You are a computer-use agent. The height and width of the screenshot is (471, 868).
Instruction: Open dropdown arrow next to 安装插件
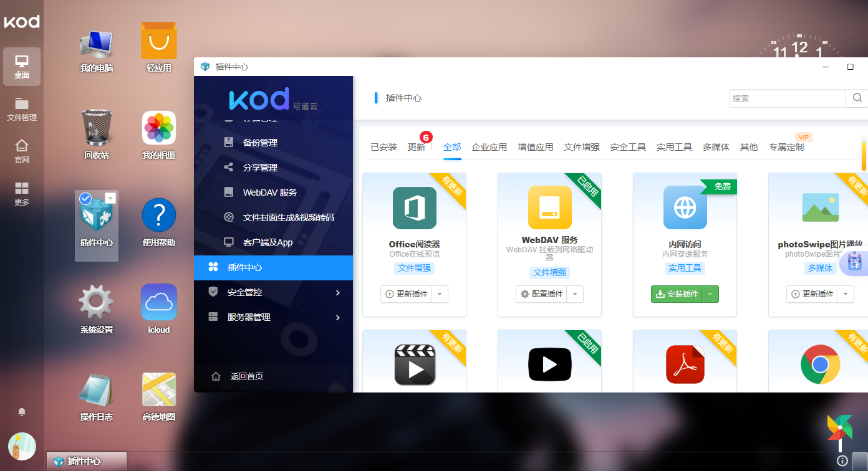tap(710, 294)
